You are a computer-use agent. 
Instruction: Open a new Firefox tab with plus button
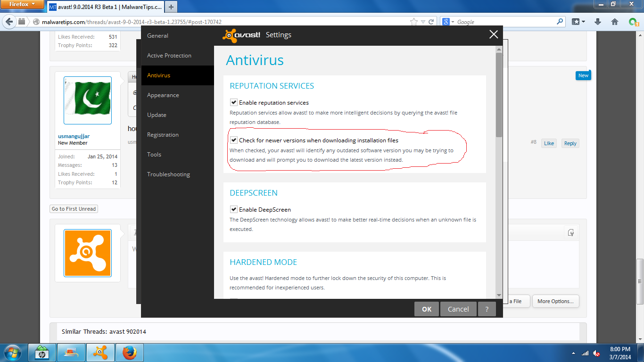pos(171,7)
